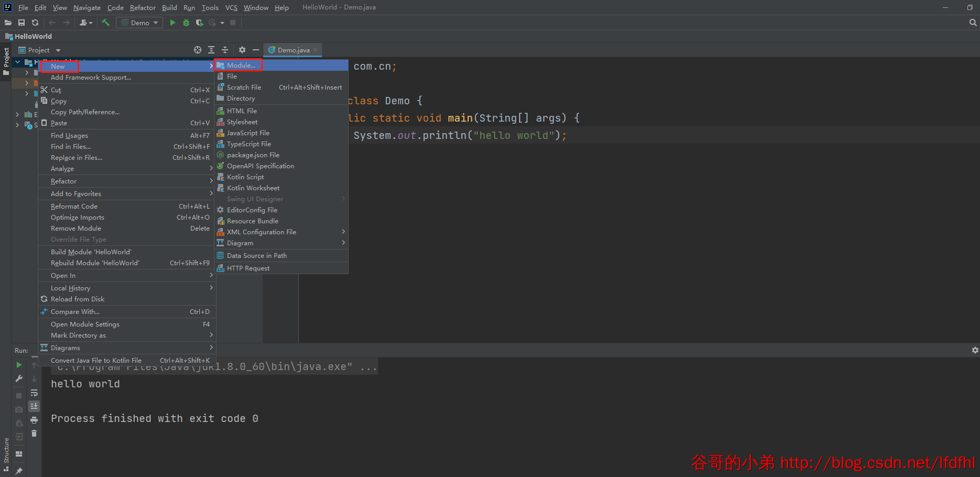The width and height of the screenshot is (980, 477).
Task: Pin the Run tab with the pin icon
Action: click(x=19, y=471)
